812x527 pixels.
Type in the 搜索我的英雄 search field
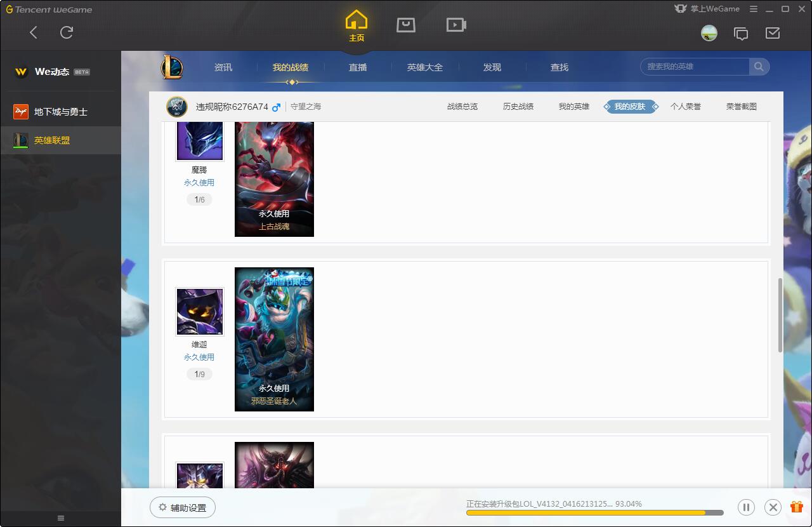pyautogui.click(x=695, y=67)
